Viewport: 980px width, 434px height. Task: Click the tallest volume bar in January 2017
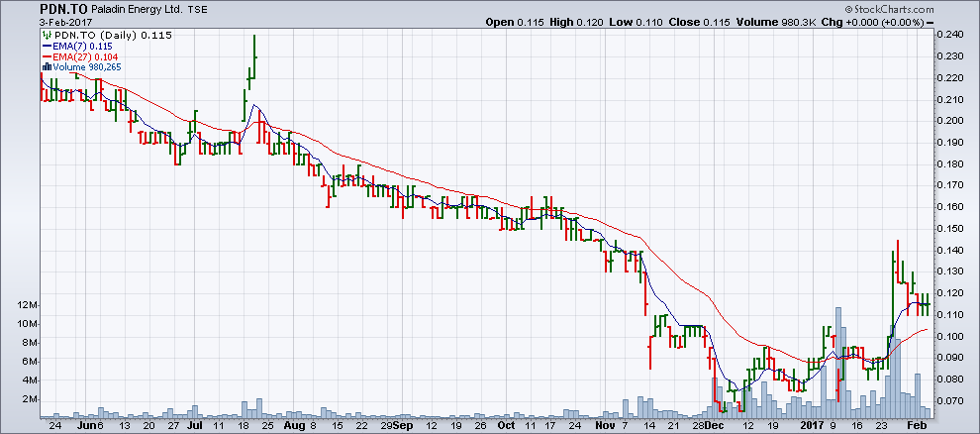[838, 363]
